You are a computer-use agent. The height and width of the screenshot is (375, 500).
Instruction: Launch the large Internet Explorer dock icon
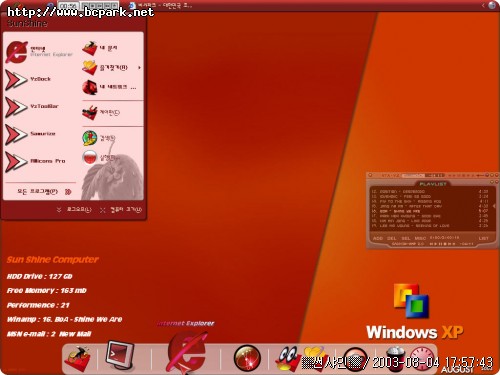point(186,353)
